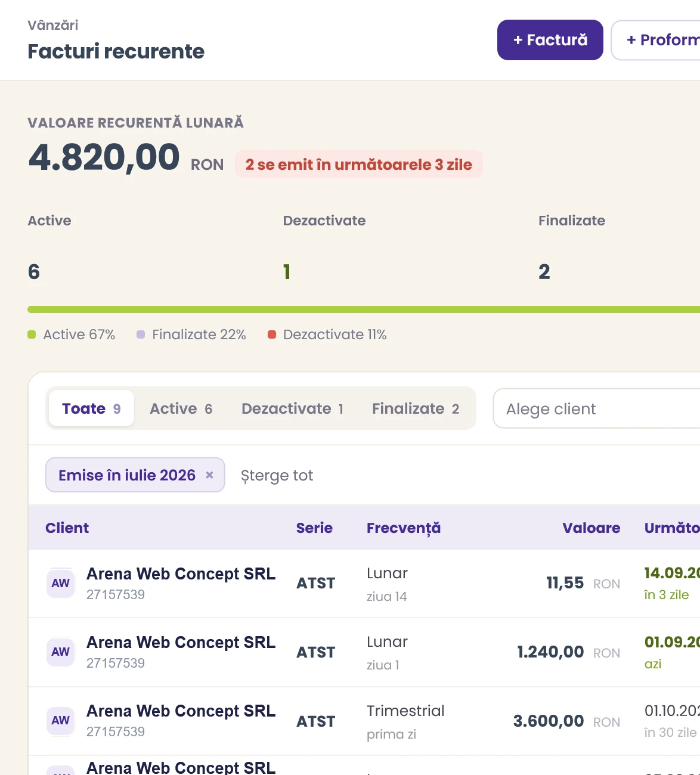Switch to the Finalizate 2 tab
The image size is (700, 775).
(x=416, y=408)
